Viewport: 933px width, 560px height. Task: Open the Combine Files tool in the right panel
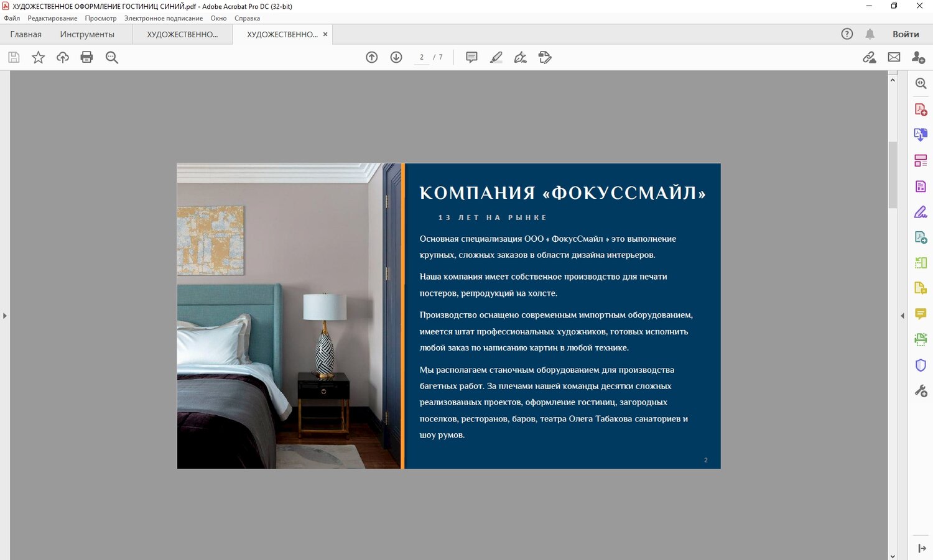(x=921, y=134)
